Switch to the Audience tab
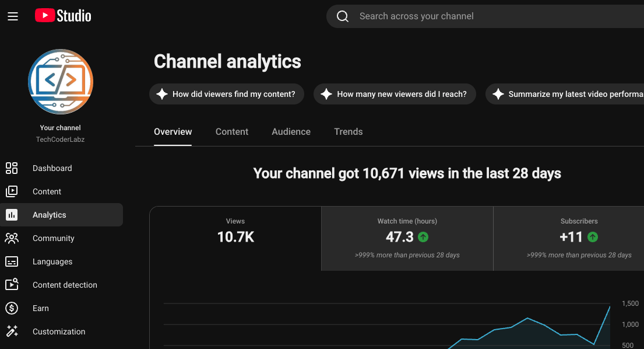644x349 pixels. coord(291,131)
